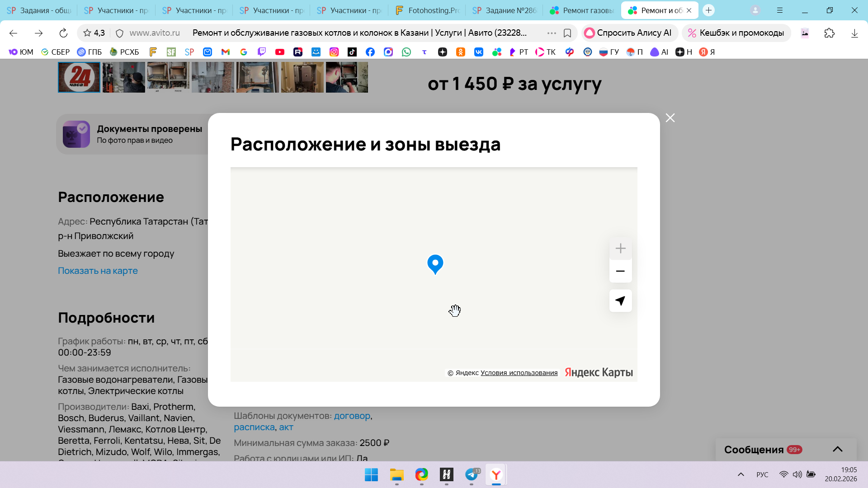Expand the Сообщения chat panel
The image size is (868, 488).
coord(837,449)
